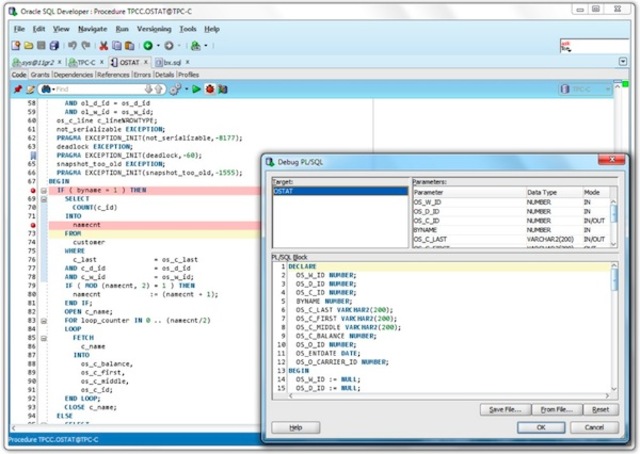Collapse the SELECT block at line 69

click(44, 199)
